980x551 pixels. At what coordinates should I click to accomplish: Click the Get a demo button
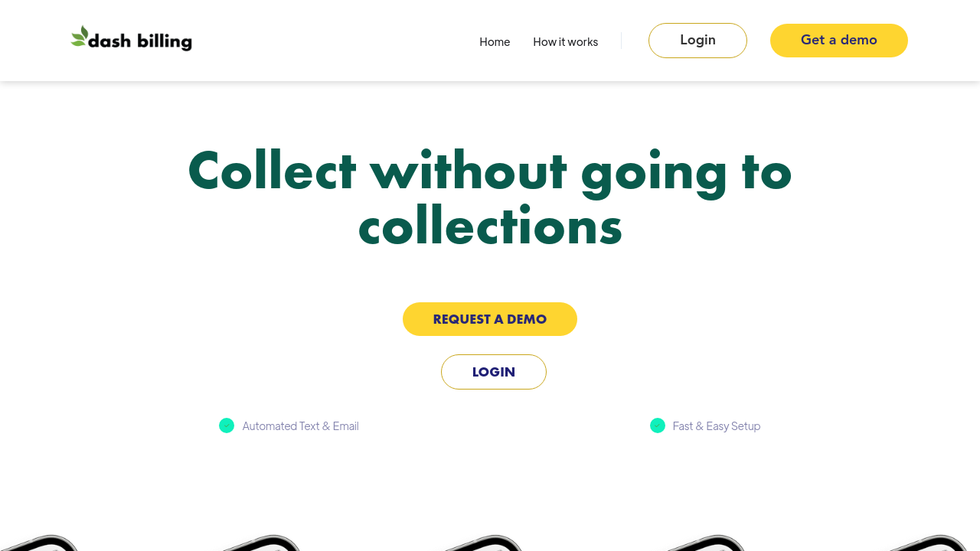click(839, 41)
